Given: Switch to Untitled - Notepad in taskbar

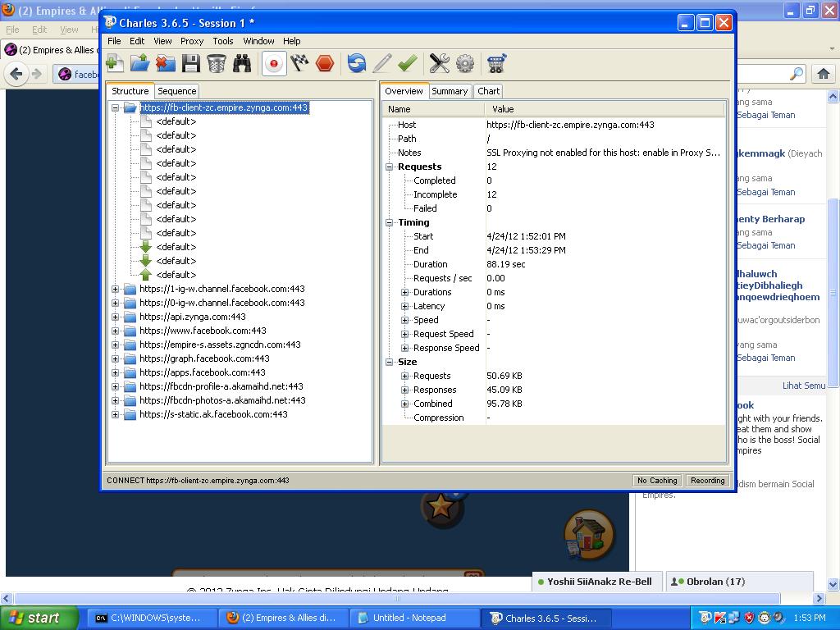Looking at the screenshot, I should pyautogui.click(x=414, y=619).
